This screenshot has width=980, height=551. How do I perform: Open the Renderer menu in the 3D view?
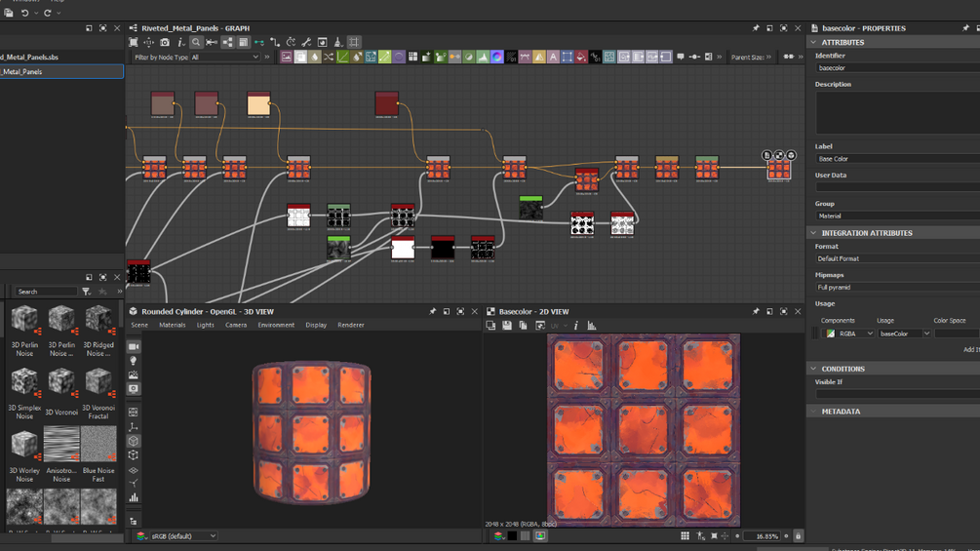pyautogui.click(x=351, y=325)
